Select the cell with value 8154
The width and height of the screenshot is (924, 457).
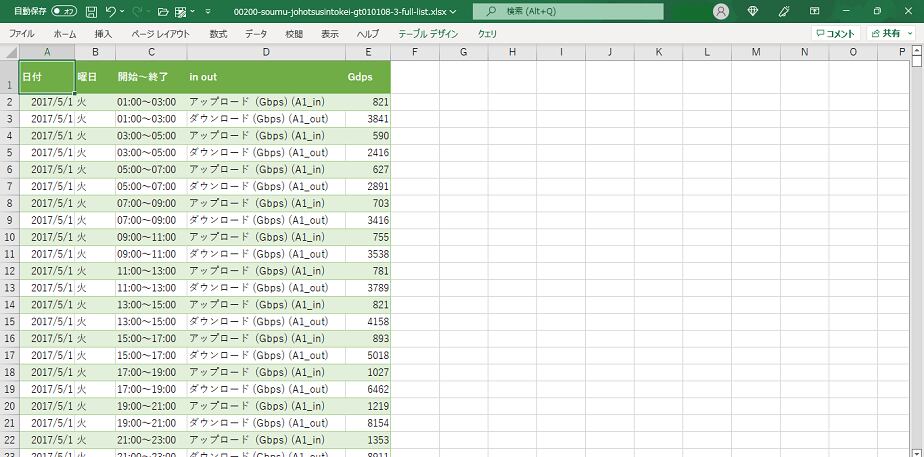click(368, 423)
